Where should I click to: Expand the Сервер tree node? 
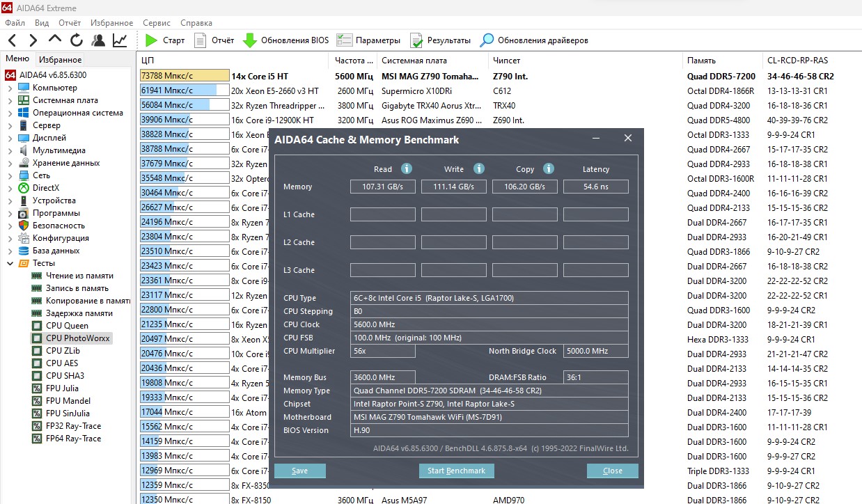10,125
